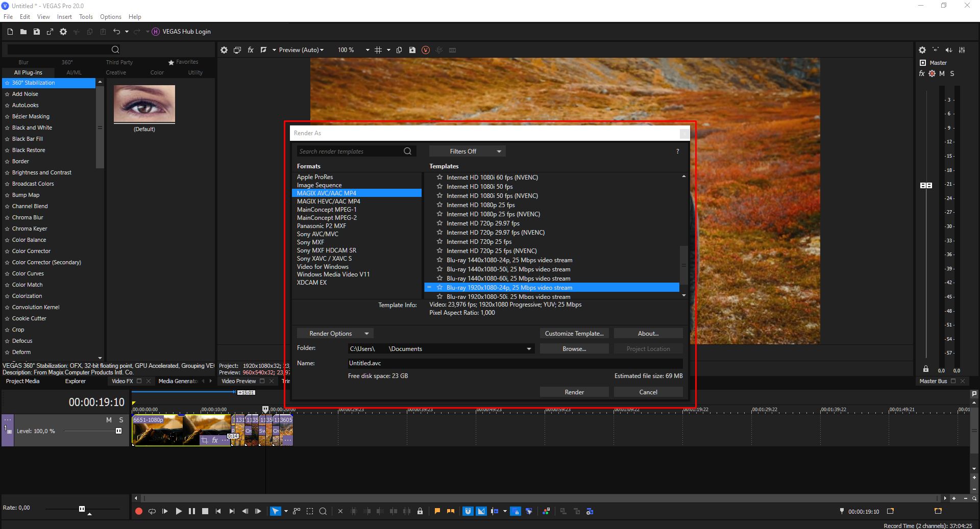Image resolution: width=980 pixels, height=529 pixels.
Task: Open the Overlays grid dropdown arrow
Action: (388, 50)
